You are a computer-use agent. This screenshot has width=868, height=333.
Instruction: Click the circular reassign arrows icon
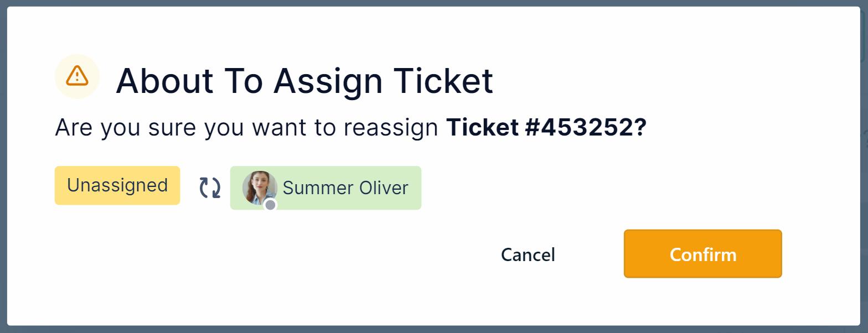click(210, 188)
